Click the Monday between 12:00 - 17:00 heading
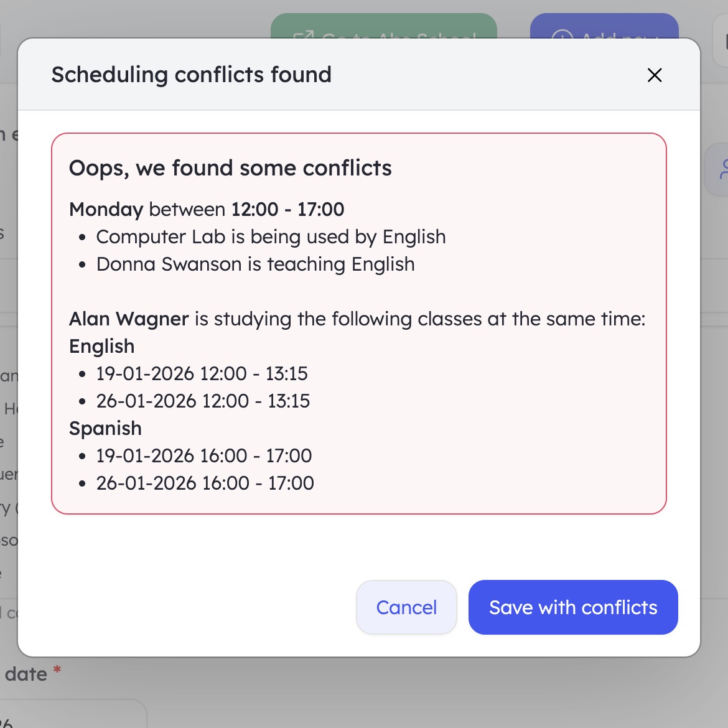The image size is (728, 728). pos(207,209)
